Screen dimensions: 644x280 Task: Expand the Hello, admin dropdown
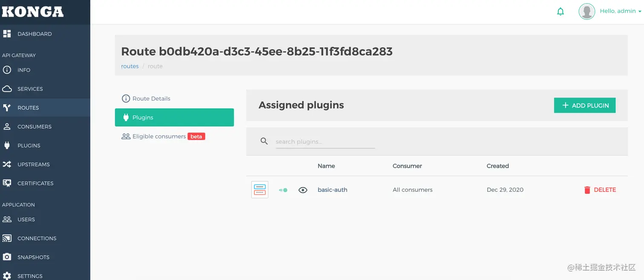pyautogui.click(x=621, y=11)
